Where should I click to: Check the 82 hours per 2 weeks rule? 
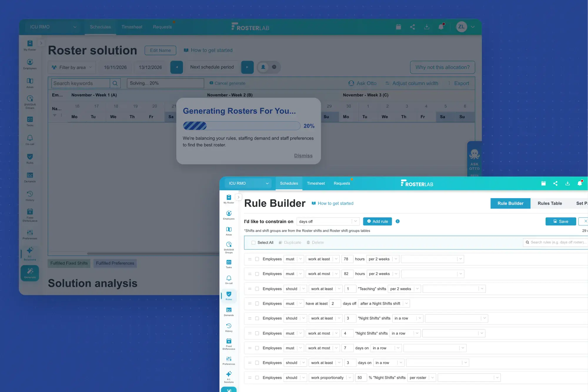click(257, 274)
